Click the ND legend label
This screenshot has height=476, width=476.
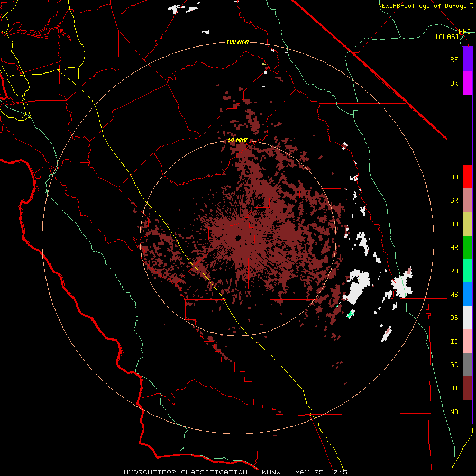(454, 412)
